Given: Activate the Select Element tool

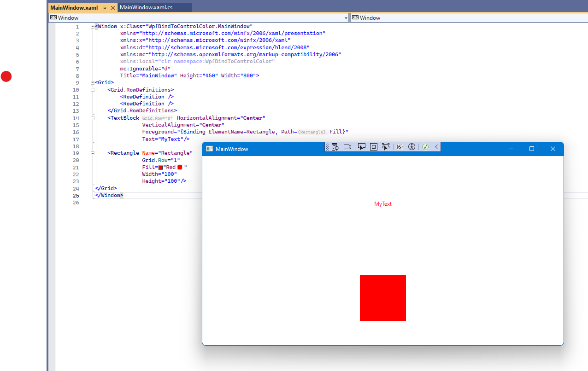Looking at the screenshot, I should pyautogui.click(x=362, y=147).
